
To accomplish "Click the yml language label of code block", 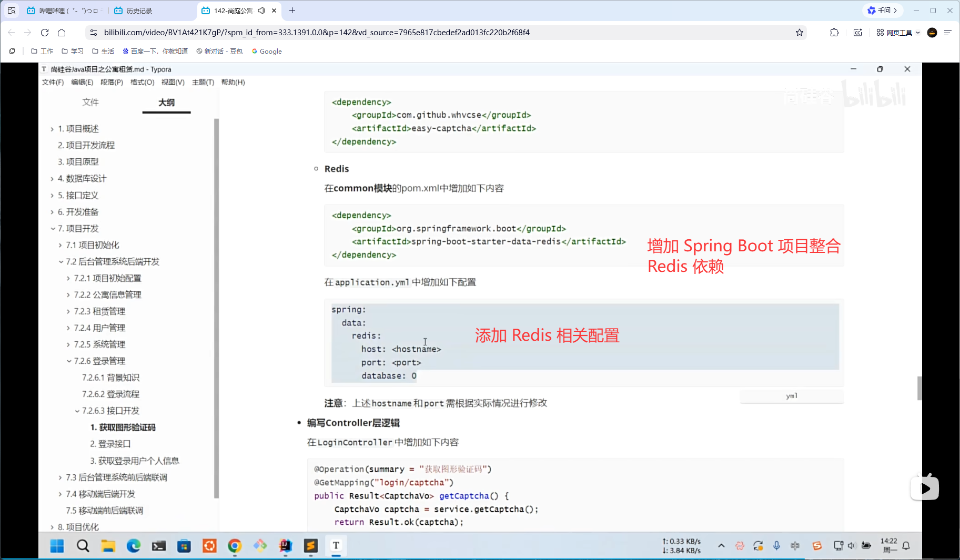I will tap(792, 396).
